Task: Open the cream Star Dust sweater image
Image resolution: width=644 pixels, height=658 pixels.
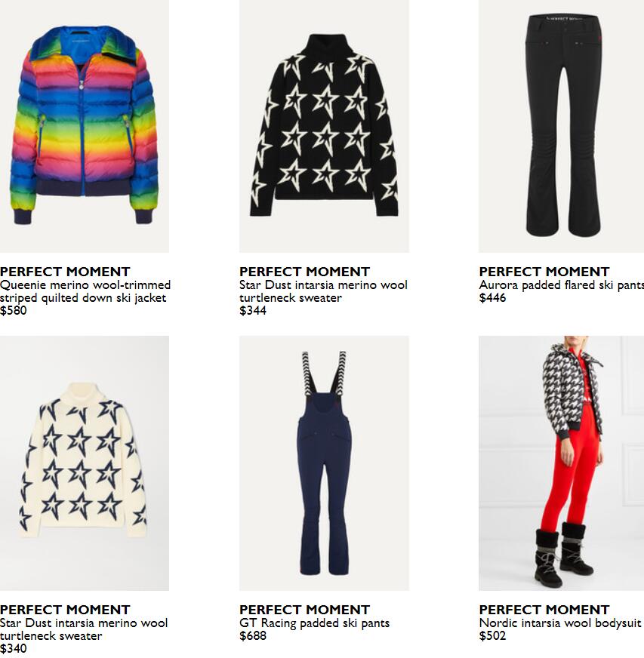Action: click(85, 463)
